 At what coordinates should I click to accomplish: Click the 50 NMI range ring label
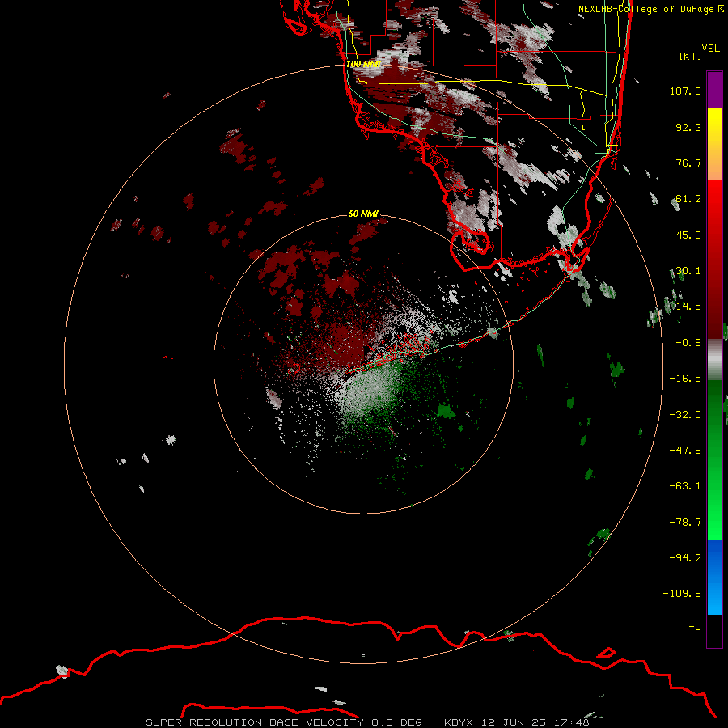[363, 214]
